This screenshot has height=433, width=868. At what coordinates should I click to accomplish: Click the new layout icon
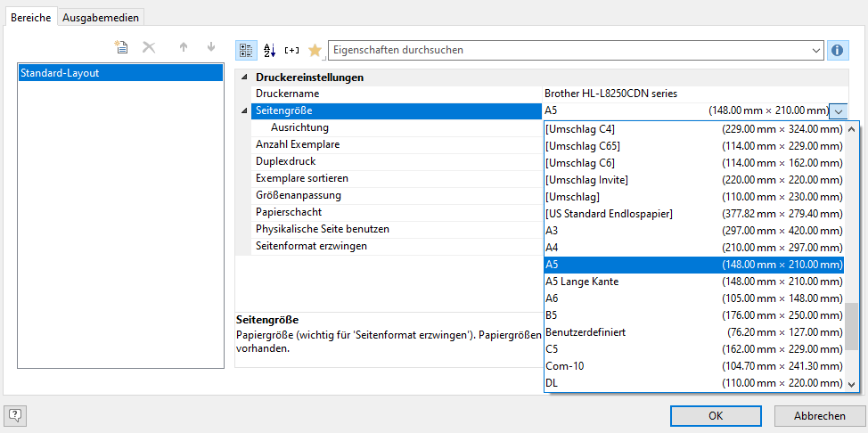[x=121, y=47]
